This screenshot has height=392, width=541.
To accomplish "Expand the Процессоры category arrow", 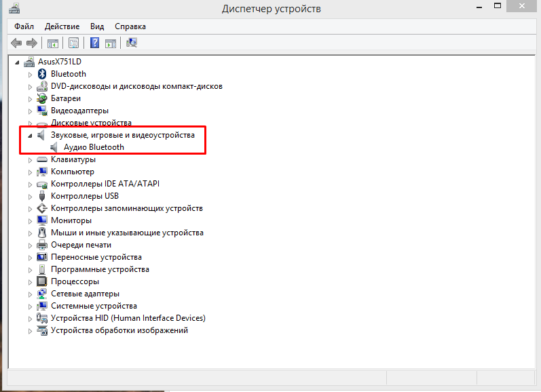I will 30,282.
